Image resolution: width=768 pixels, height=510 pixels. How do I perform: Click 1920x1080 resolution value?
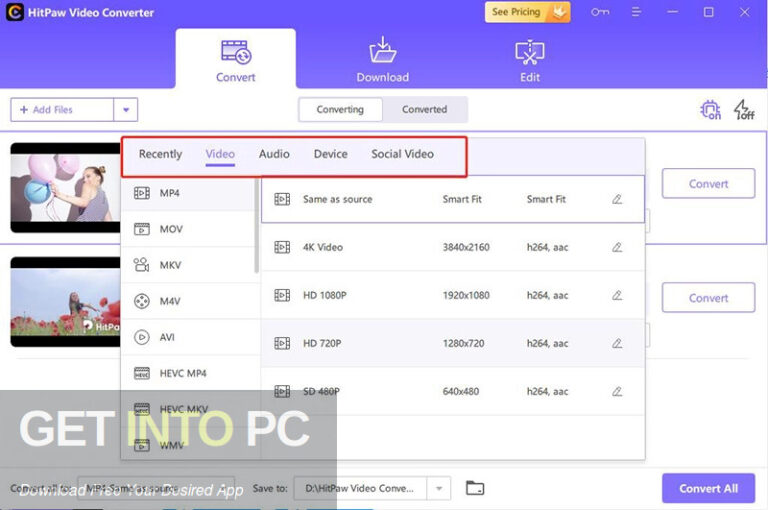(466, 295)
